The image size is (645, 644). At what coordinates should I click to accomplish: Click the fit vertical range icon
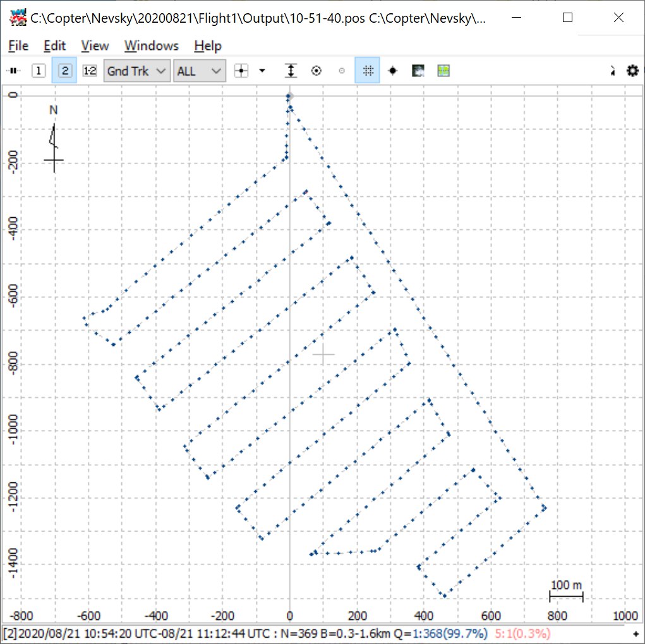(291, 71)
